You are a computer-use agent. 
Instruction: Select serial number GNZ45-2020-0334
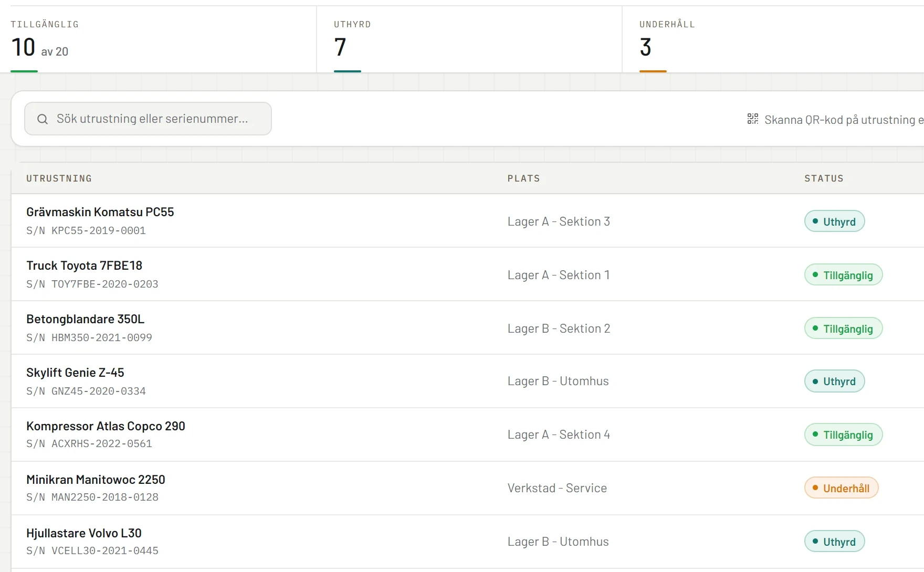99,391
